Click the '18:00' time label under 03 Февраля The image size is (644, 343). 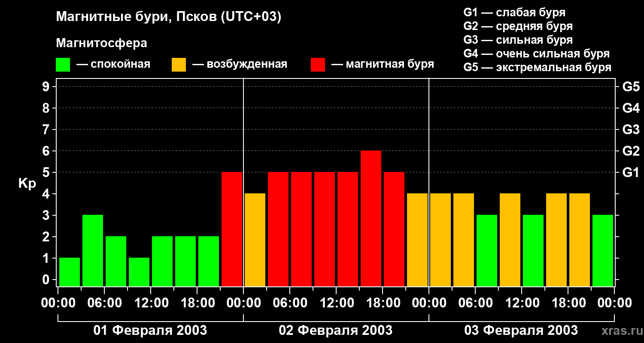pos(568,304)
